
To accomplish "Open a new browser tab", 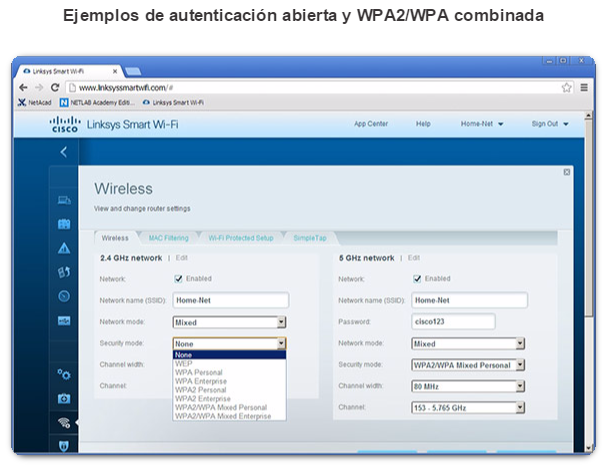I will (x=133, y=71).
